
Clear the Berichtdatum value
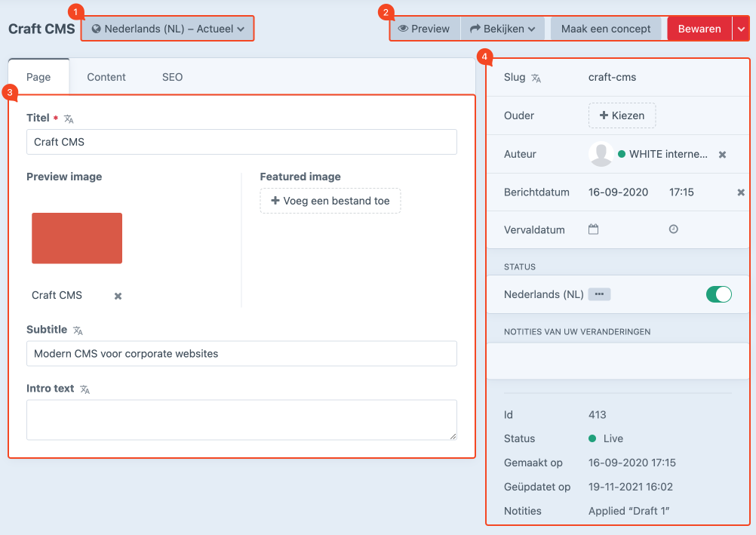[741, 192]
